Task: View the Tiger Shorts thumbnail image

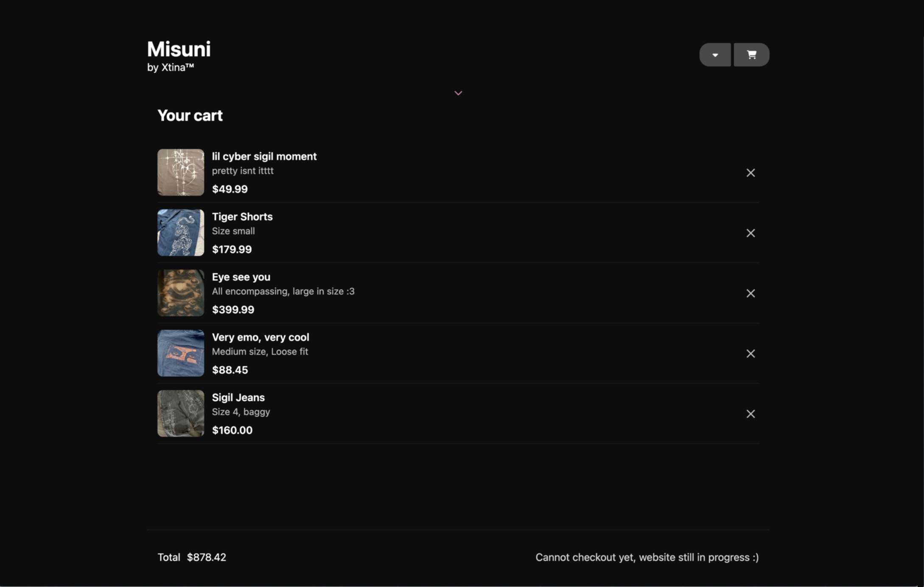Action: 181,232
